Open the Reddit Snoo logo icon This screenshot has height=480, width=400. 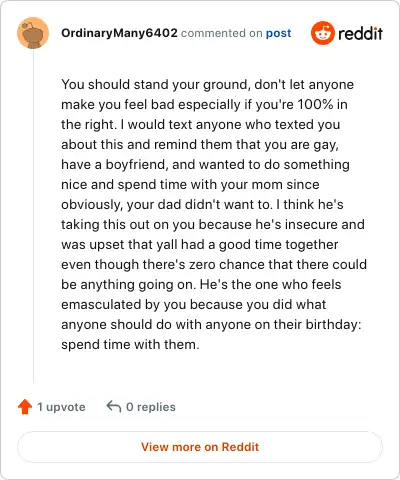pyautogui.click(x=322, y=33)
